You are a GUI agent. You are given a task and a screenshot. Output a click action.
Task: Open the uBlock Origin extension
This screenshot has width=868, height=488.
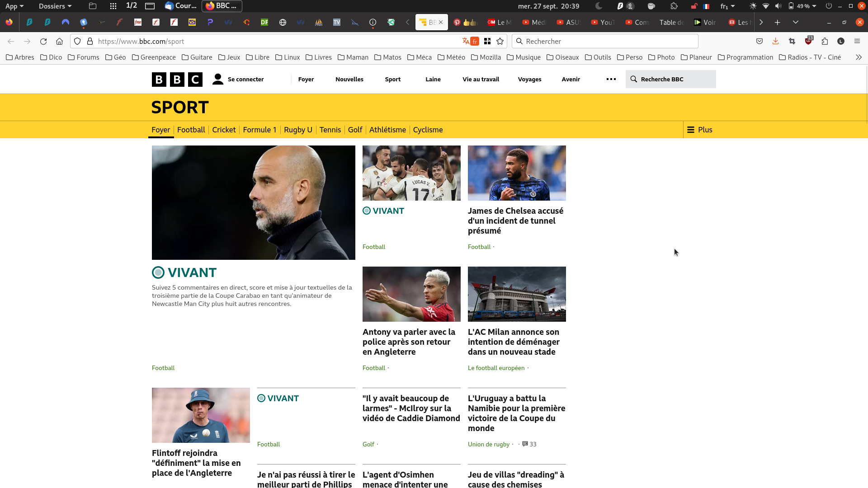[809, 41]
